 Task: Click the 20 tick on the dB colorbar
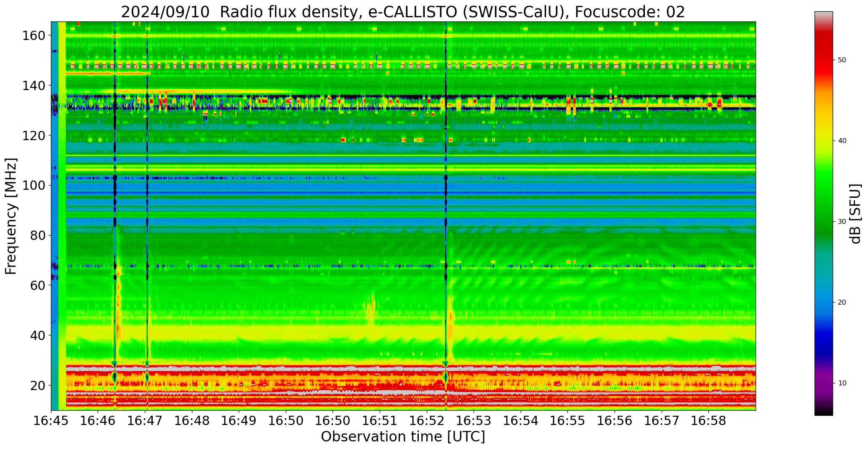(x=842, y=303)
